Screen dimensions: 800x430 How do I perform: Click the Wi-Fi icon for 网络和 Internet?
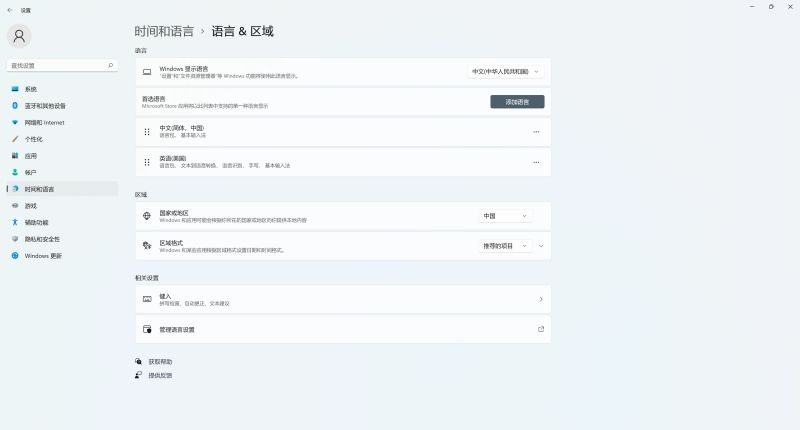point(15,122)
